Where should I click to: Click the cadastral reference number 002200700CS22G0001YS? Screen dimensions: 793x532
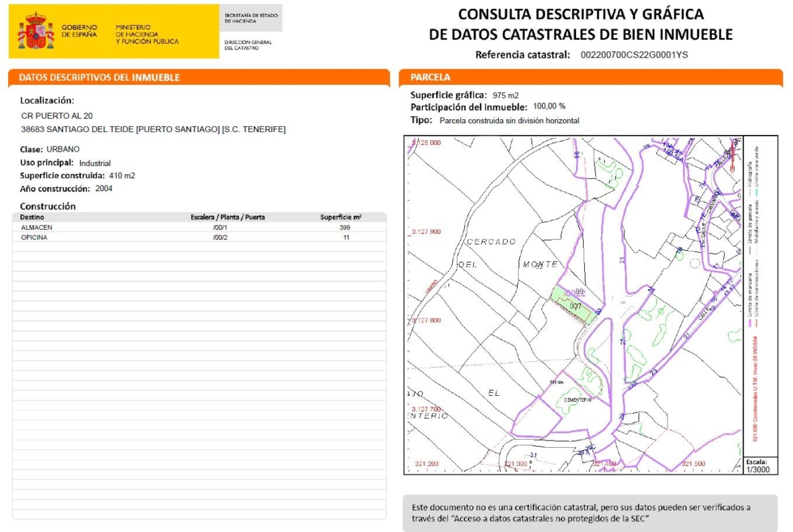pos(634,55)
